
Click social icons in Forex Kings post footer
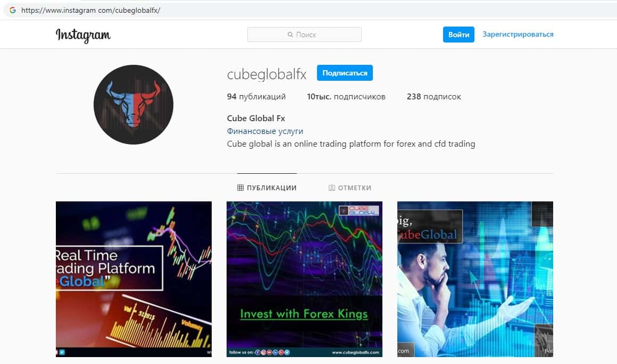pyautogui.click(x=272, y=352)
